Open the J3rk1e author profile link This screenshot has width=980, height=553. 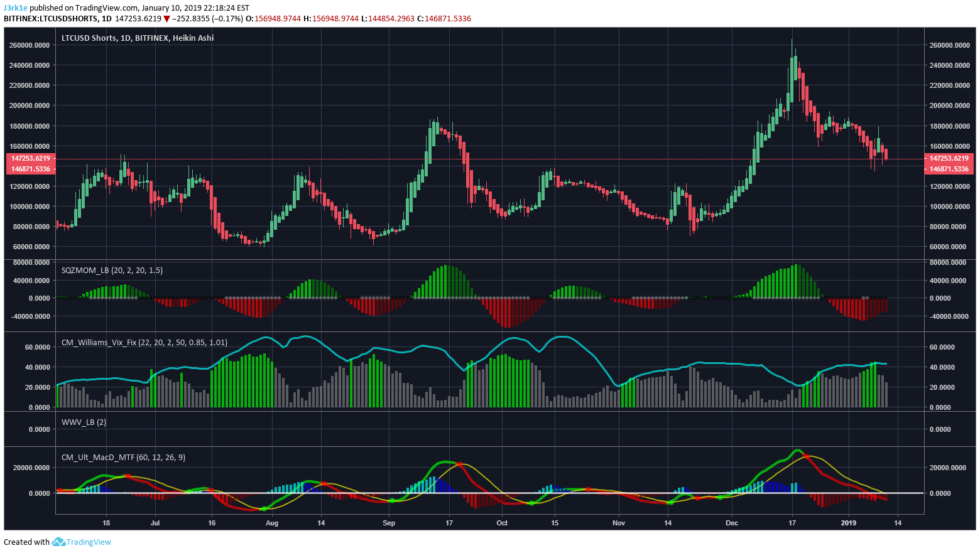tap(16, 8)
